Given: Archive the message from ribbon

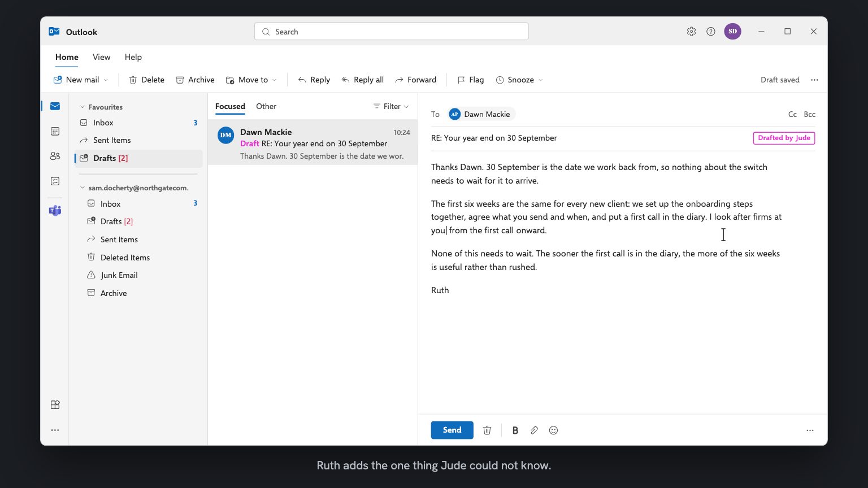Looking at the screenshot, I should 195,80.
